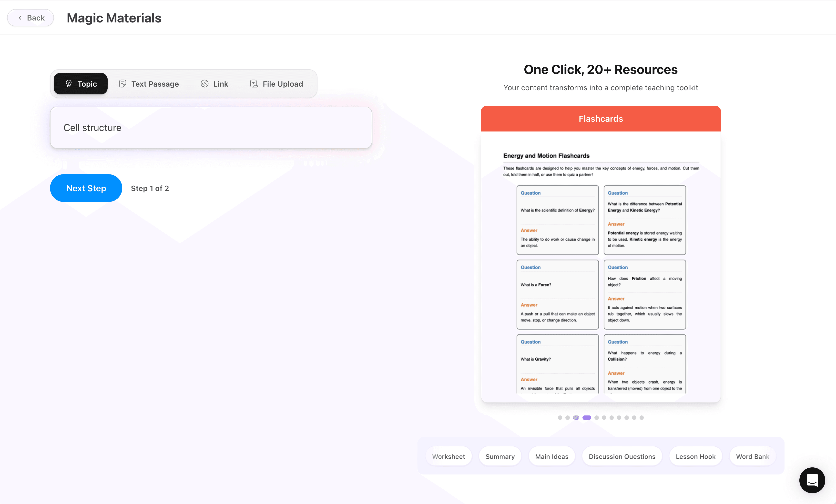Screen dimensions: 836x504
Task: Click the Next Step button
Action: pyautogui.click(x=86, y=188)
